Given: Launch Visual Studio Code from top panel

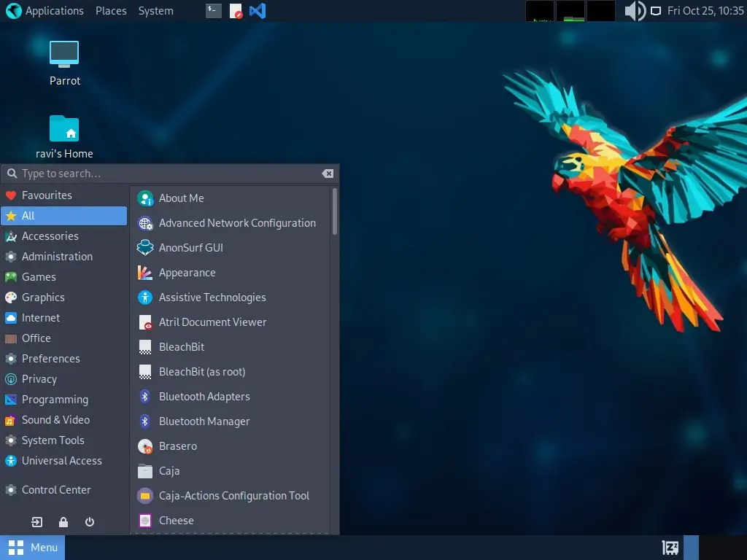Looking at the screenshot, I should click(257, 11).
